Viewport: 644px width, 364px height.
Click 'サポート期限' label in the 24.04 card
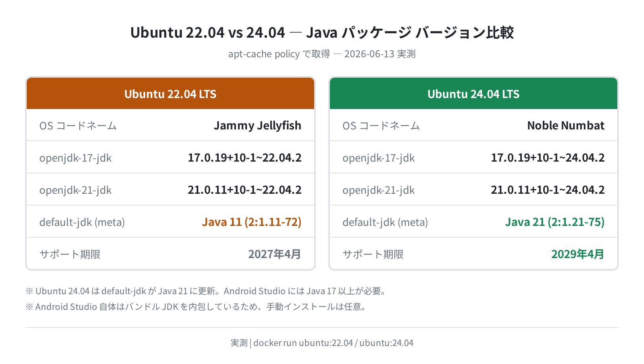373,254
